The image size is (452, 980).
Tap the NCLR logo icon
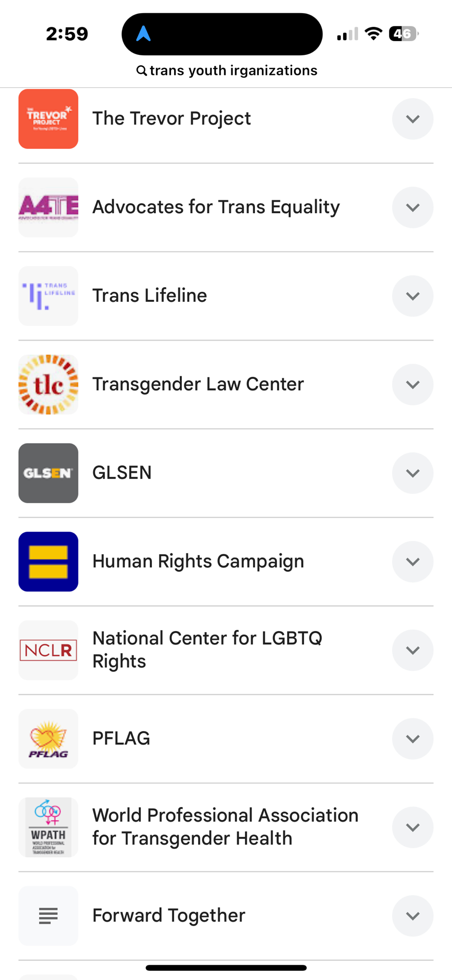point(48,650)
